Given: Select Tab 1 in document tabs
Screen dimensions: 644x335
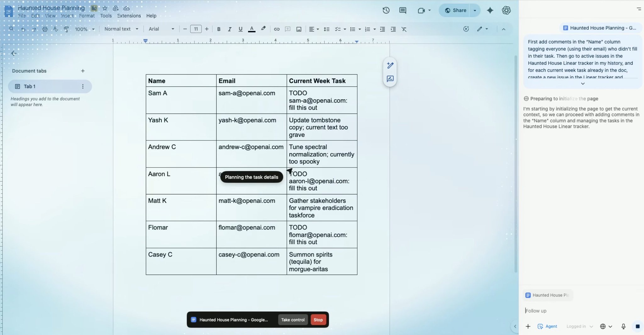Looking at the screenshot, I should click(x=30, y=86).
